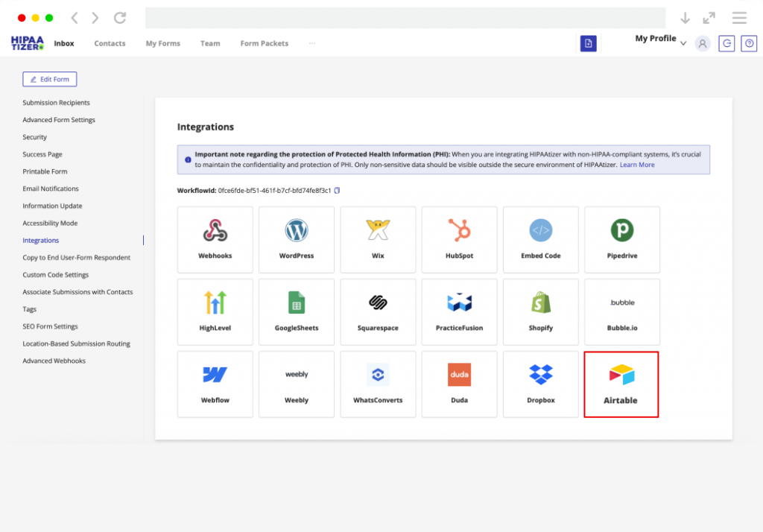Select the Embed Code option
Viewport: 763px width, 532px height.
point(541,239)
